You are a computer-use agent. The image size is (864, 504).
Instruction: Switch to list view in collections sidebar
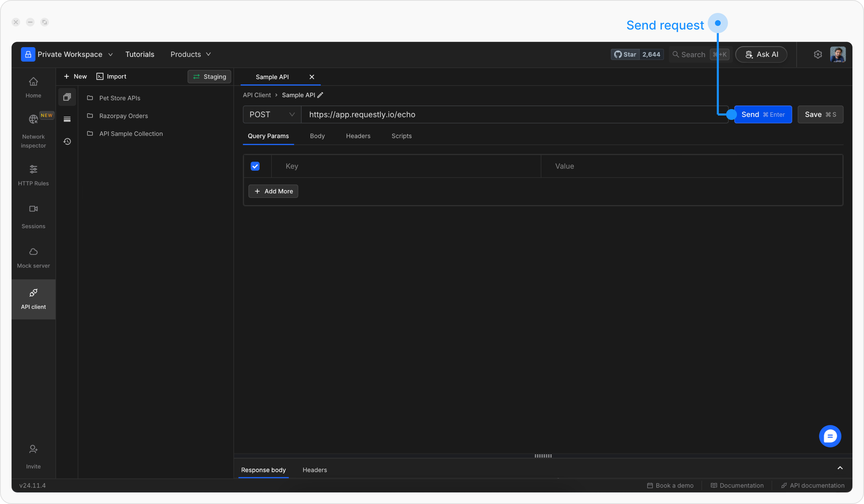pos(67,119)
